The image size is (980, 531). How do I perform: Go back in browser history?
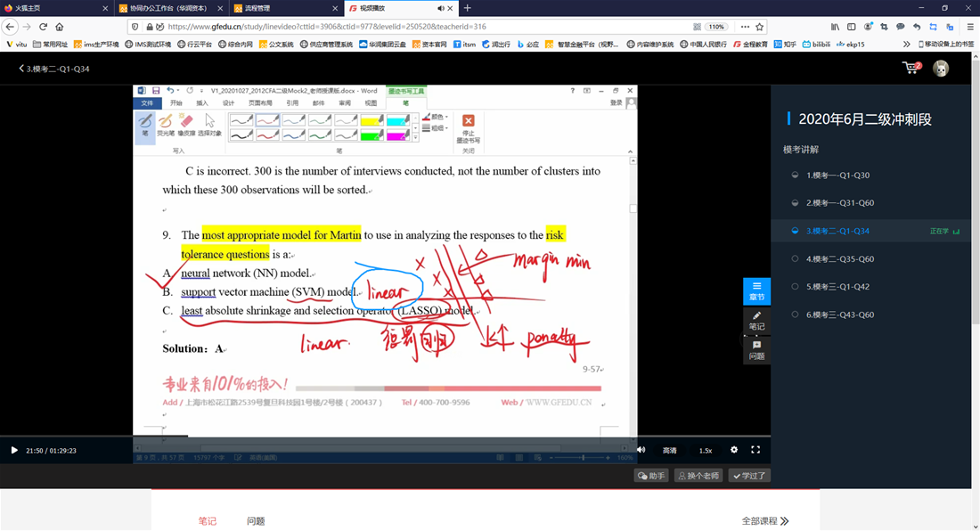10,27
